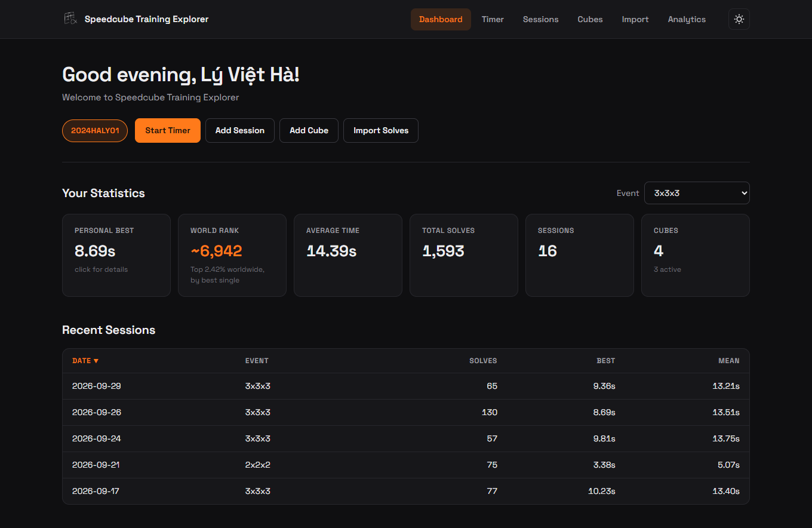The height and width of the screenshot is (528, 812).
Task: Click the 13.21s mean cell
Action: (x=726, y=386)
